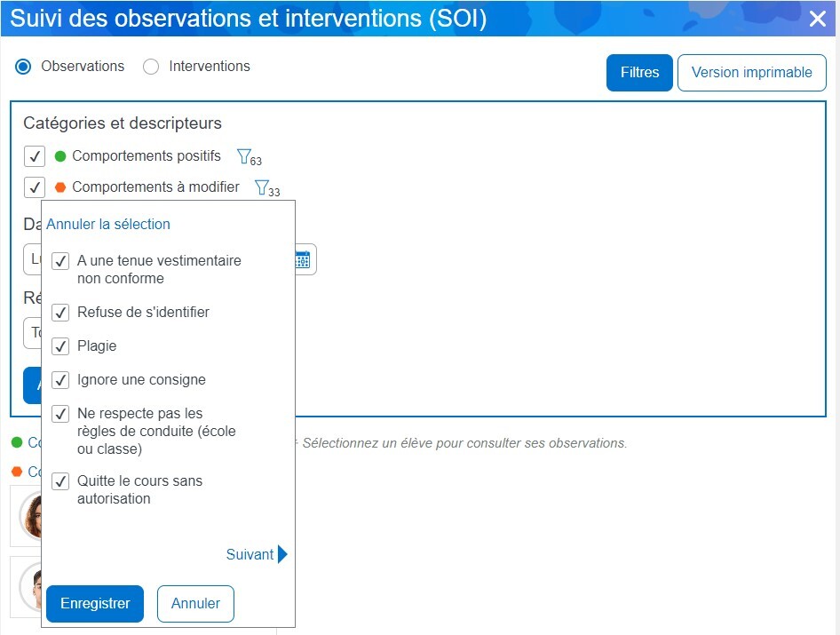Image resolution: width=840 pixels, height=635 pixels.
Task: Click the Comportements à modifier filter icon
Action: pos(262,187)
